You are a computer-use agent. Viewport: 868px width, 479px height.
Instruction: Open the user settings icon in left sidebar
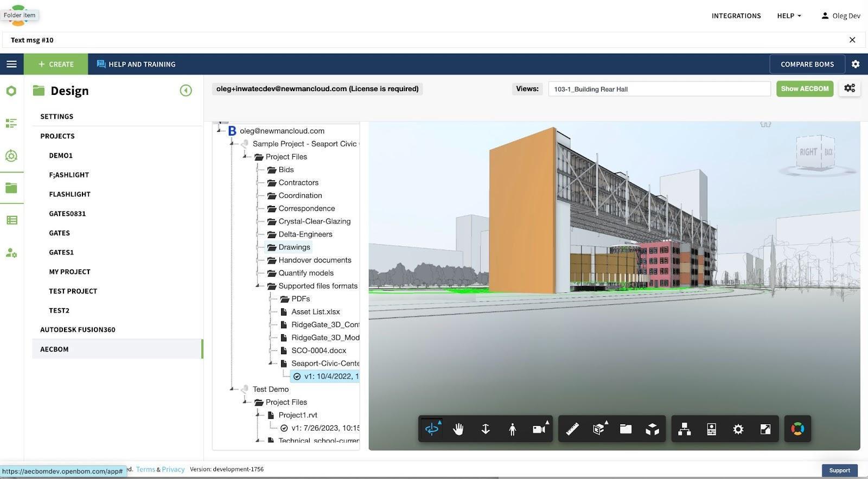coord(11,253)
